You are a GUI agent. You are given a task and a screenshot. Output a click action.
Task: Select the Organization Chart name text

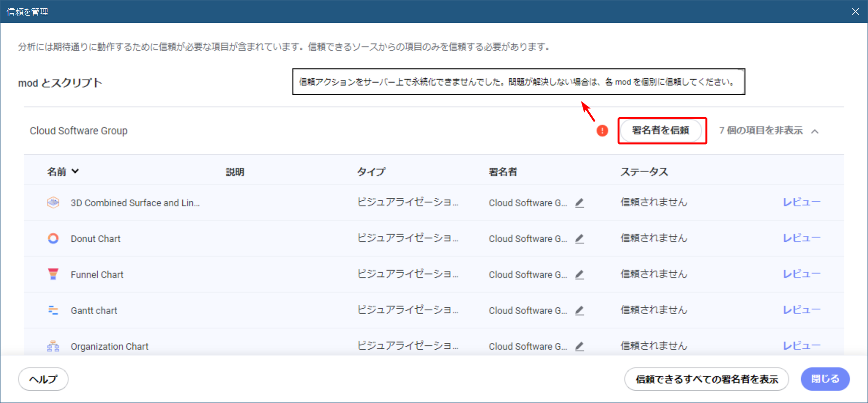point(110,346)
